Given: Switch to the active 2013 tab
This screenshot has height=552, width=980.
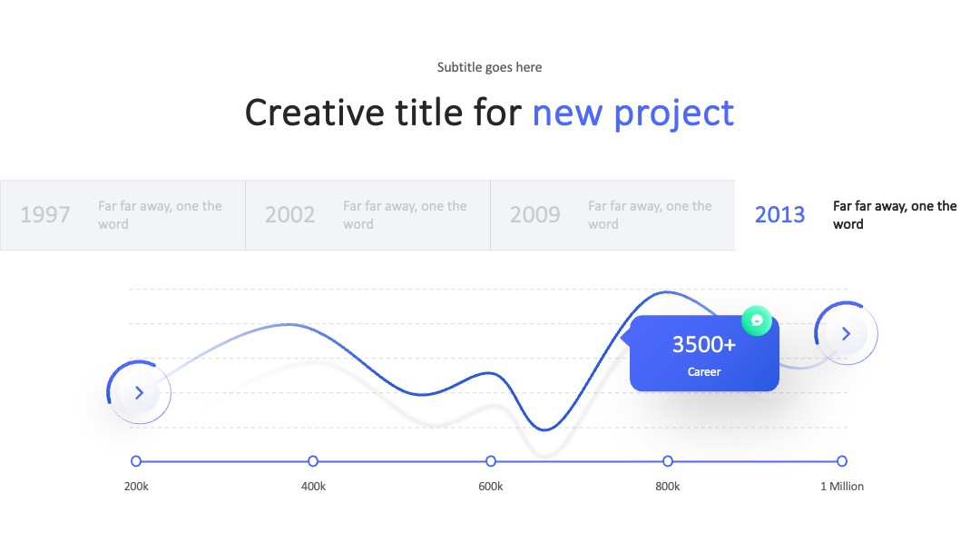Looking at the screenshot, I should click(x=857, y=215).
